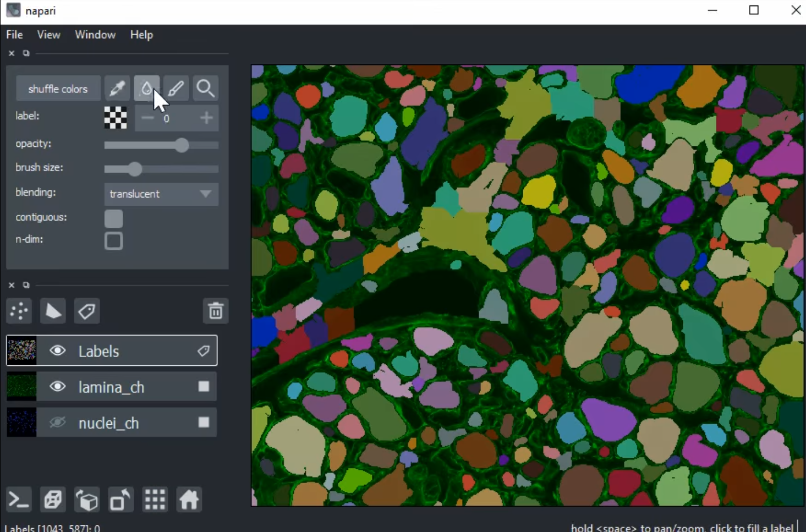Select the paintbrush tool
This screenshot has width=806, height=532.
tap(176, 89)
